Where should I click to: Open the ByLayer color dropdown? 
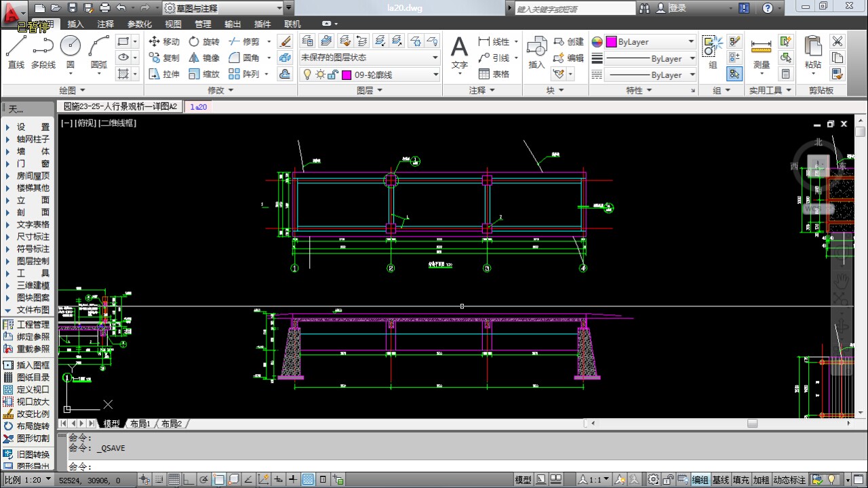[x=650, y=41]
